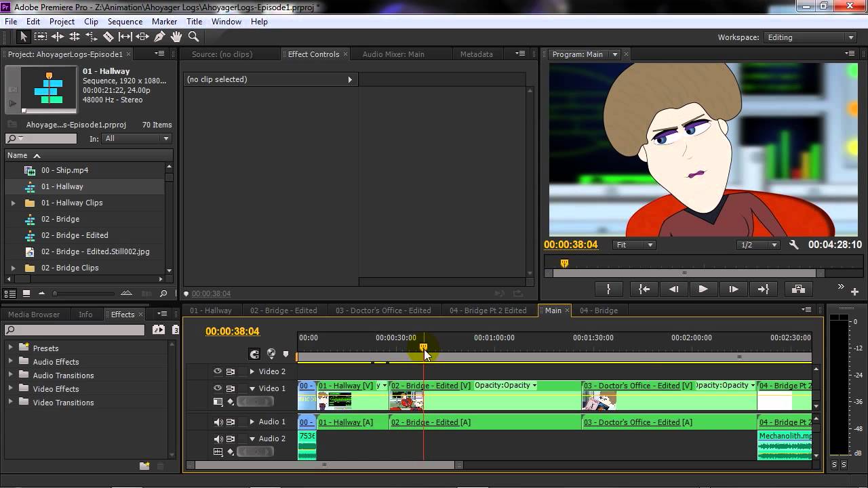868x488 pixels.
Task: Select the Selection arrow tool
Action: coord(23,37)
